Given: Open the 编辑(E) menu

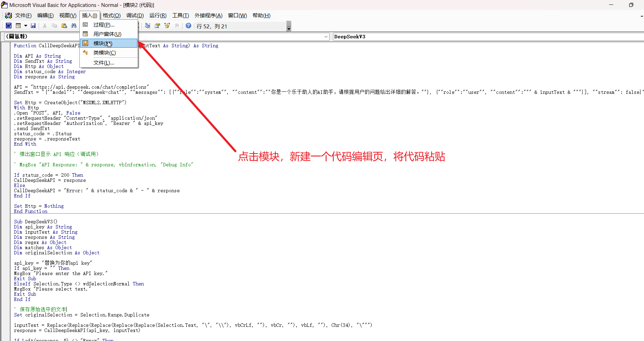Looking at the screenshot, I should point(45,16).
